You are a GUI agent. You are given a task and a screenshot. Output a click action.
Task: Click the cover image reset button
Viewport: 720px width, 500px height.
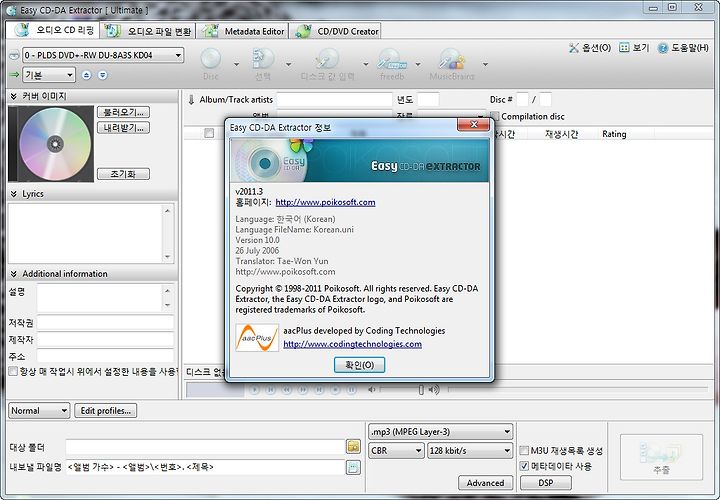[x=124, y=174]
